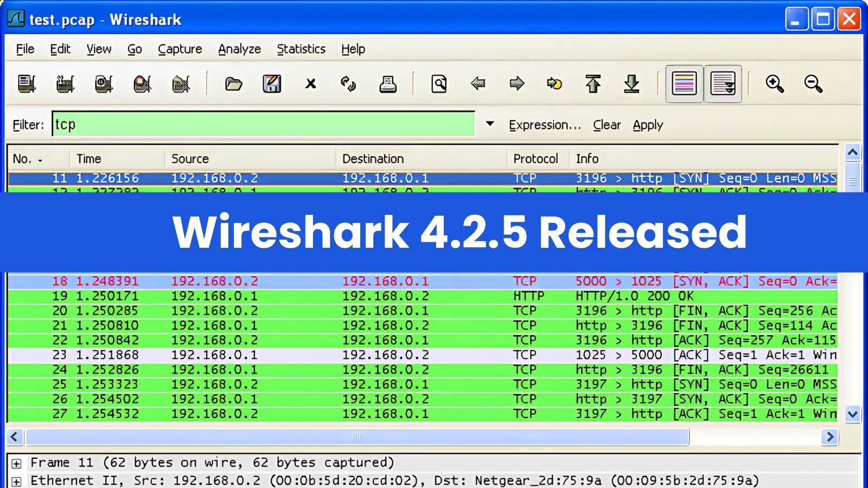
Task: Click the horizontal scroll left arrow
Action: [x=15, y=436]
